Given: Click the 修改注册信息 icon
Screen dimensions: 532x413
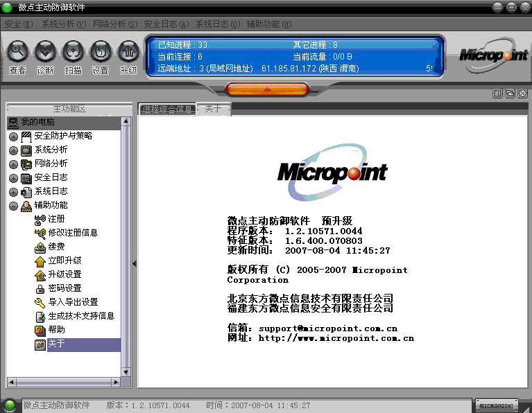Looking at the screenshot, I should (40, 234).
